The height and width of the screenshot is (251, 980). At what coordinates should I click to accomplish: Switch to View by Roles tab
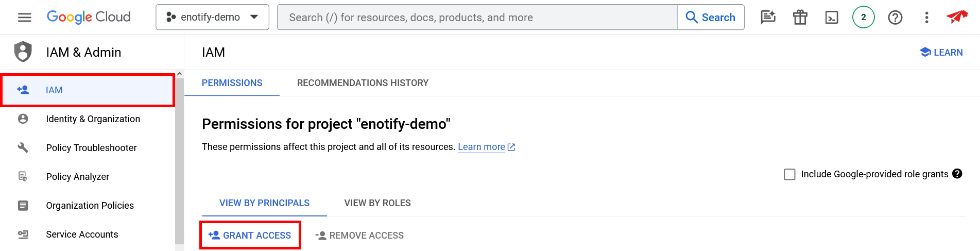point(377,203)
